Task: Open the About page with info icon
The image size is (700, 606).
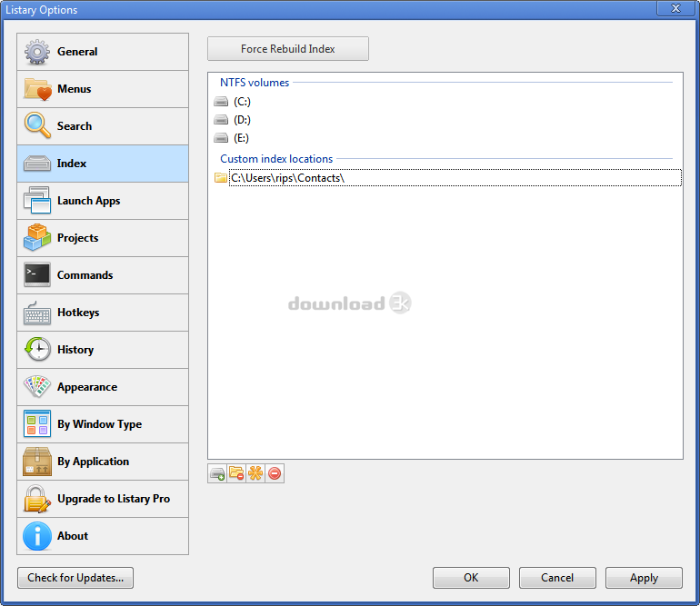Action: (x=103, y=536)
